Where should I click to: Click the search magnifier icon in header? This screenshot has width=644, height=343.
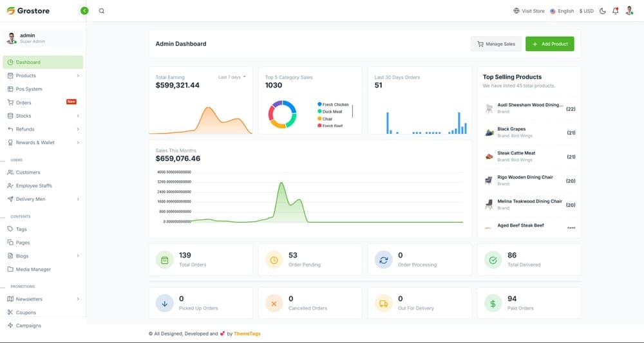(x=102, y=11)
